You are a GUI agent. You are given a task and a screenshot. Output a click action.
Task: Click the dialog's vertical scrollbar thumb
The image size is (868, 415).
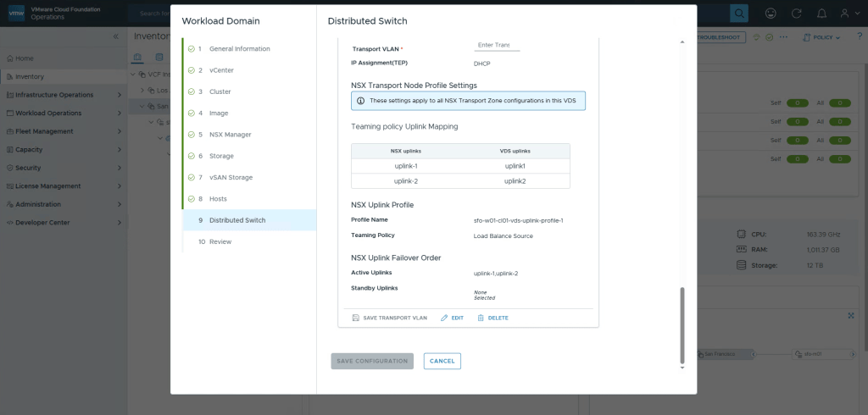(682, 325)
